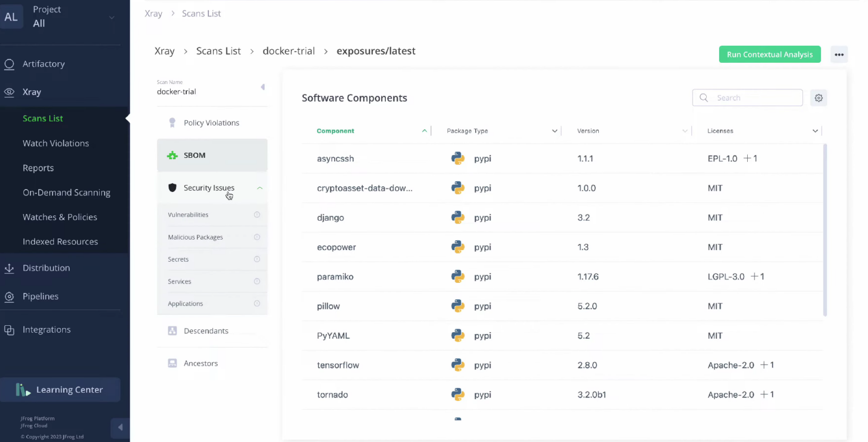This screenshot has width=868, height=442.
Task: Click the Descendants icon
Action: point(172,331)
